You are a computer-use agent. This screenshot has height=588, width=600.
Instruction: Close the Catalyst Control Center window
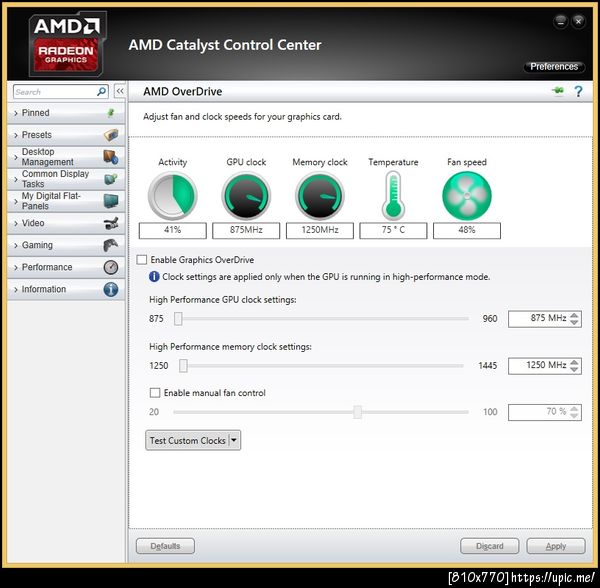coord(579,21)
